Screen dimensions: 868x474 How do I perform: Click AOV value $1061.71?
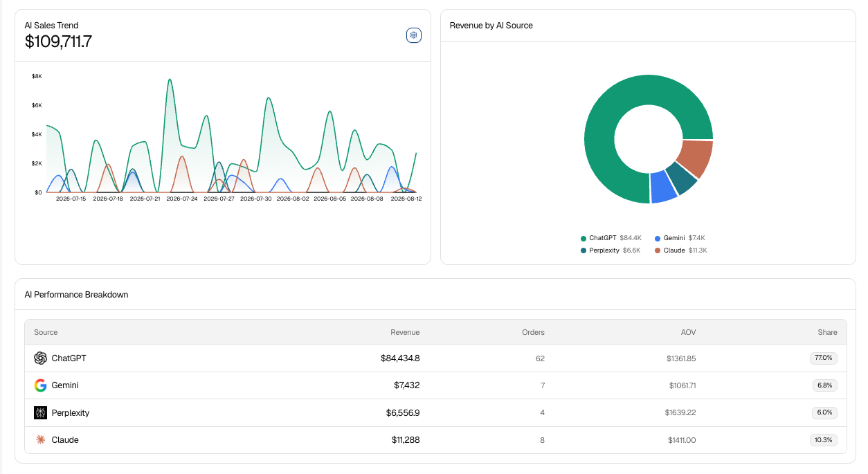pyautogui.click(x=682, y=385)
